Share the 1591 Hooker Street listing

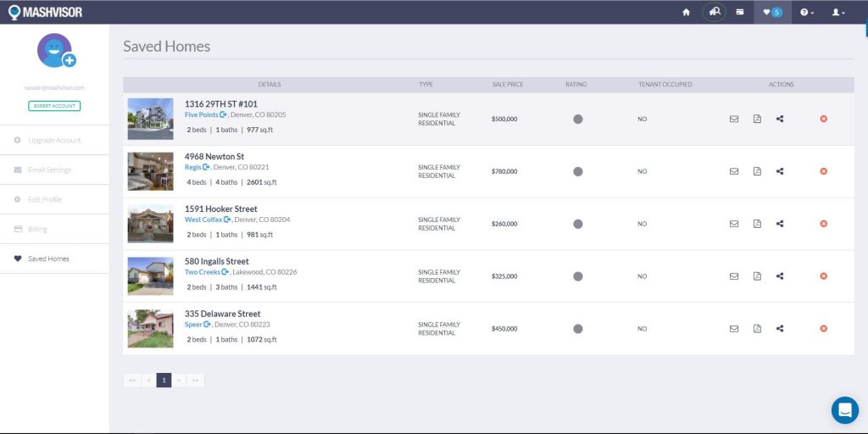(780, 224)
